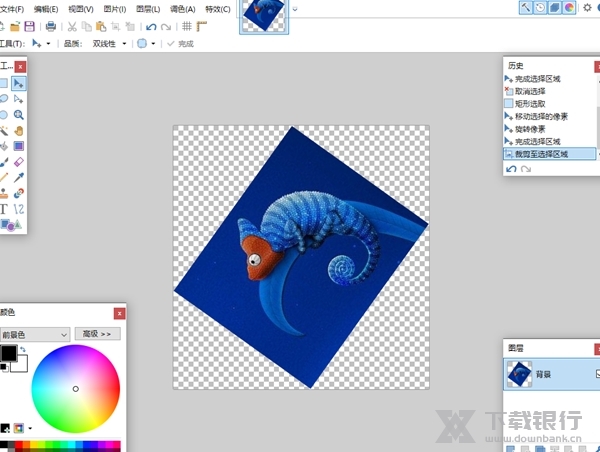Select the Shapes tool
Image resolution: width=600 pixels, height=452 pixels.
point(11,225)
